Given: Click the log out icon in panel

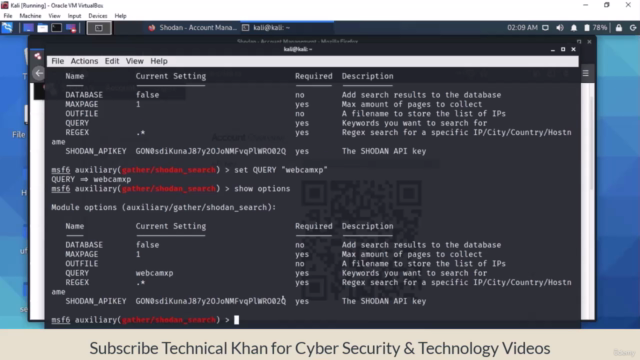Looking at the screenshot, I should click(x=633, y=28).
